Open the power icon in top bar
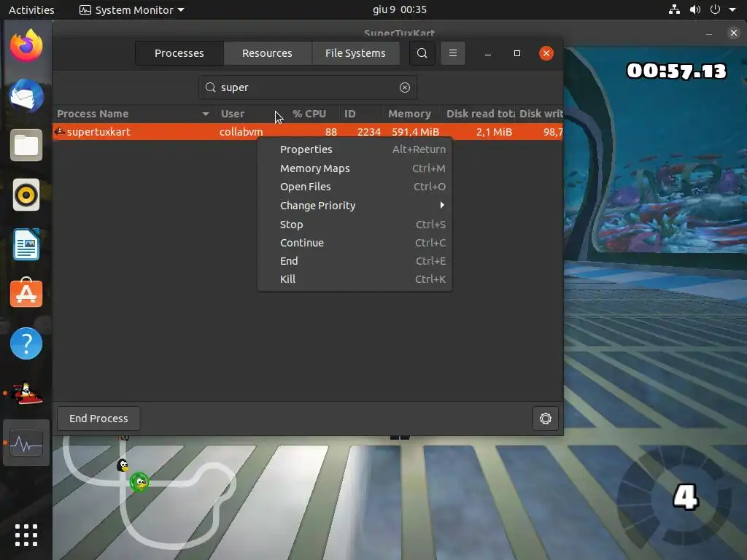This screenshot has height=560, width=747. point(715,9)
